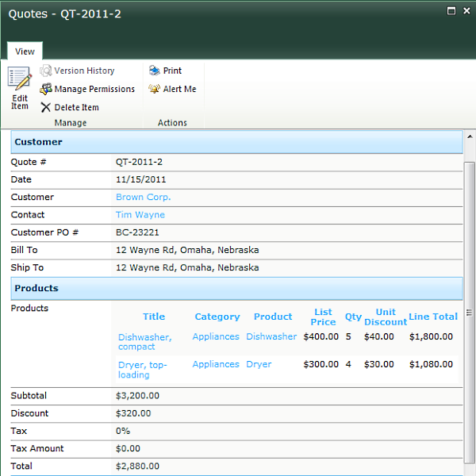Sort products by the Title column header
This screenshot has height=476, width=476.
click(x=154, y=317)
